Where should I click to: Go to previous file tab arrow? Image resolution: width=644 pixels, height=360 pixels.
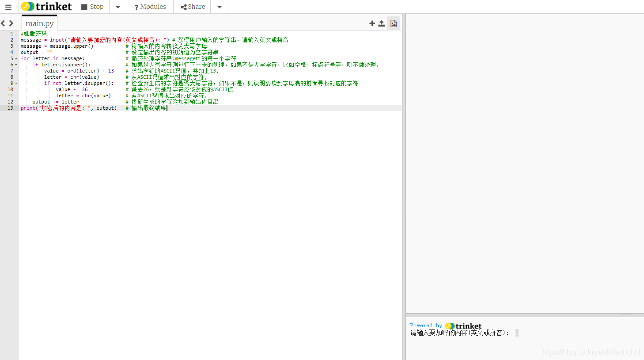(x=3, y=23)
